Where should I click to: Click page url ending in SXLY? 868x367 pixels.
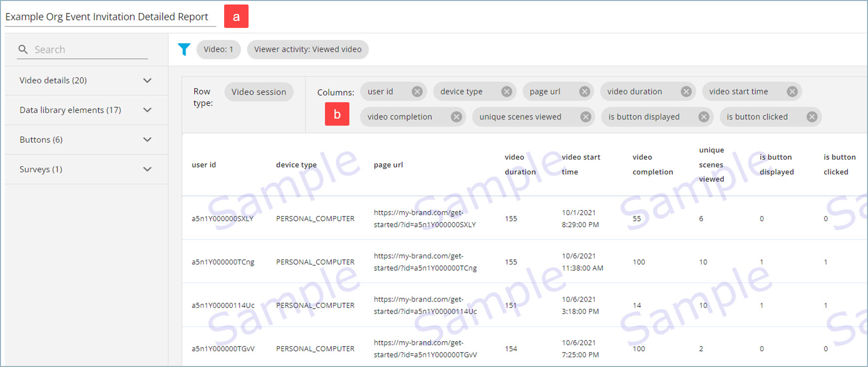point(425,218)
